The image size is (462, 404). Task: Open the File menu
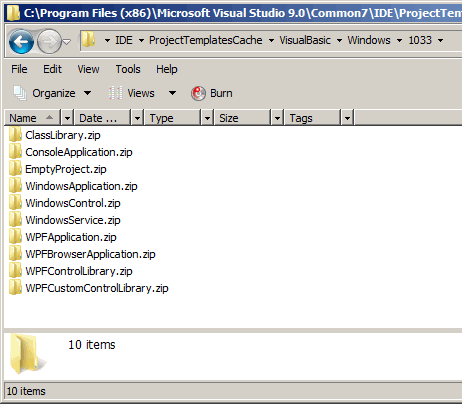[x=19, y=69]
